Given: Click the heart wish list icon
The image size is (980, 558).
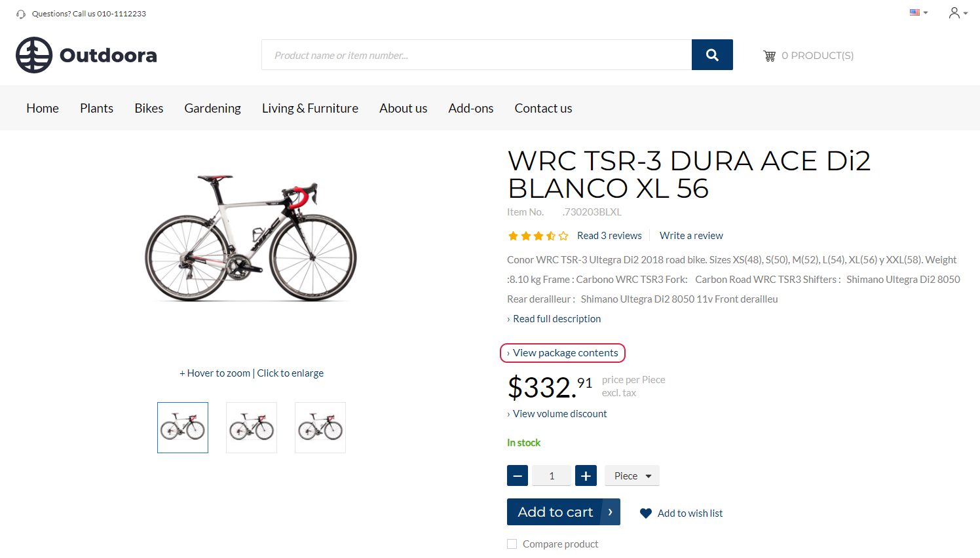Looking at the screenshot, I should pos(646,513).
